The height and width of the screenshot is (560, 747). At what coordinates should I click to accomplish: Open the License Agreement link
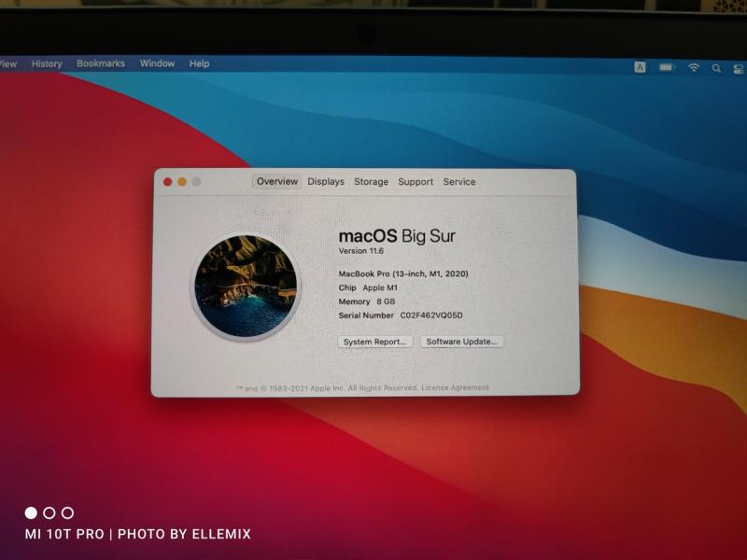[x=455, y=387]
